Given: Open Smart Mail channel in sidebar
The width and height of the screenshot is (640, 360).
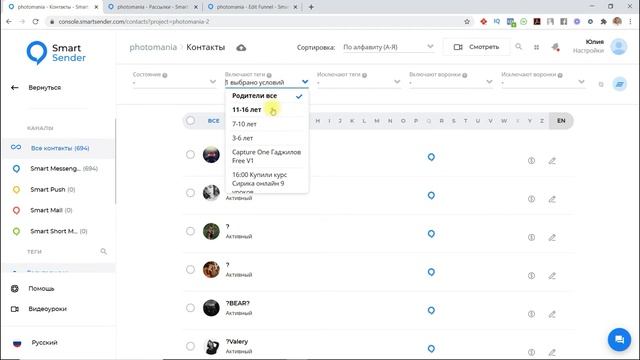Looking at the screenshot, I should click(58, 210).
